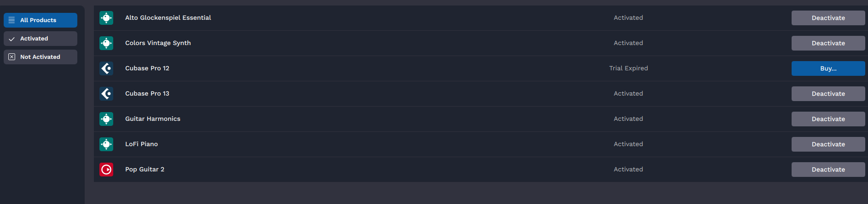Image resolution: width=868 pixels, height=204 pixels.
Task: Filter by Activated products
Action: tap(41, 39)
